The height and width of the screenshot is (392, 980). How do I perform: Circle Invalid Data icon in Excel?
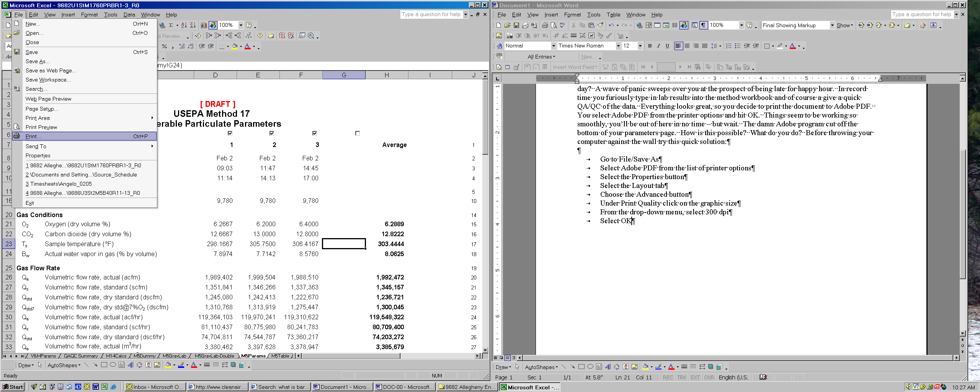pos(282,36)
